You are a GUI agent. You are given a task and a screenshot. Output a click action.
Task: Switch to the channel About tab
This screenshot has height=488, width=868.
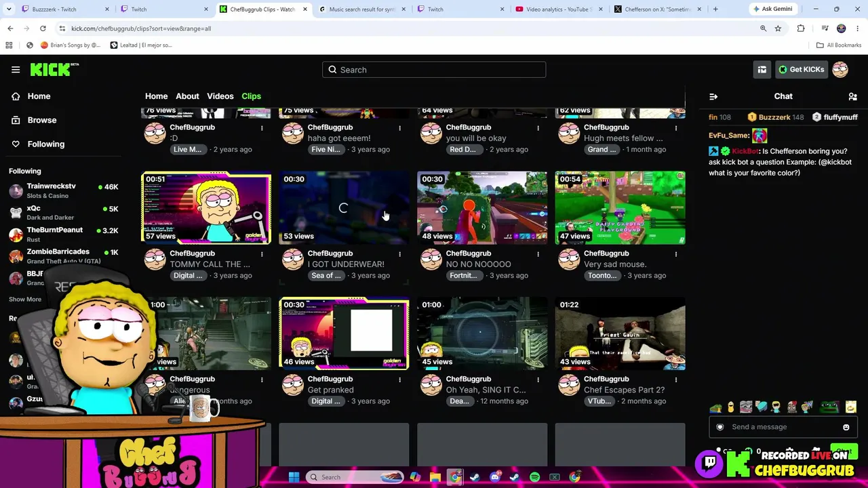tap(187, 96)
